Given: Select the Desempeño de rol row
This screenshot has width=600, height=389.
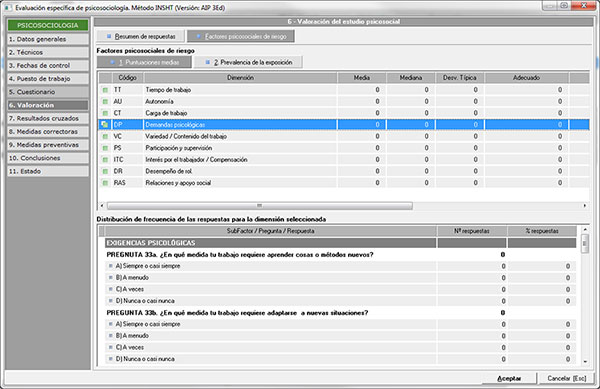Looking at the screenshot, I should coord(344,171).
